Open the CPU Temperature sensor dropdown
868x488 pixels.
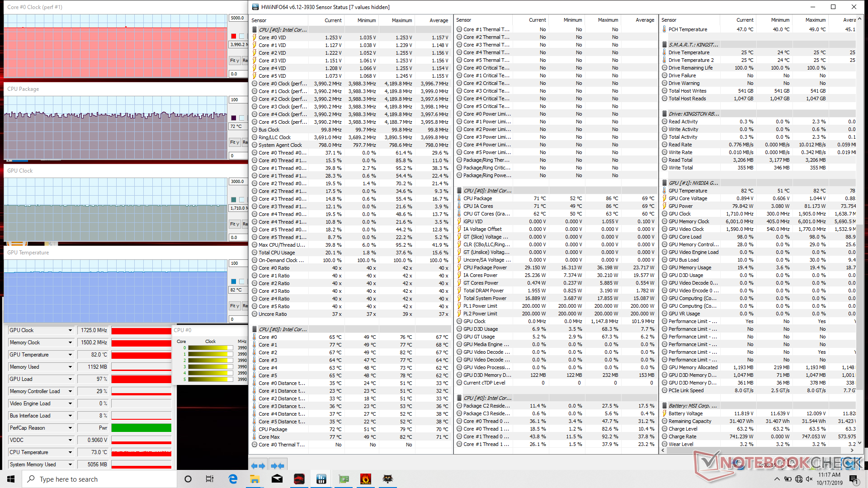coord(70,452)
